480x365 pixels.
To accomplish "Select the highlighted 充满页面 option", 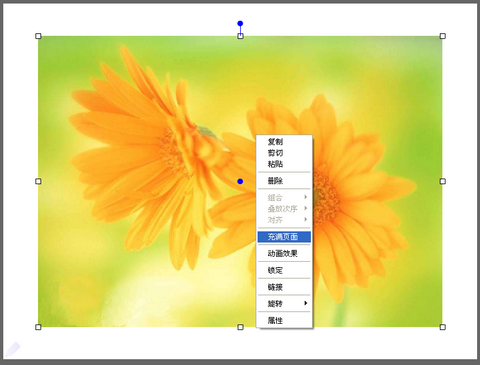I will pyautogui.click(x=284, y=237).
